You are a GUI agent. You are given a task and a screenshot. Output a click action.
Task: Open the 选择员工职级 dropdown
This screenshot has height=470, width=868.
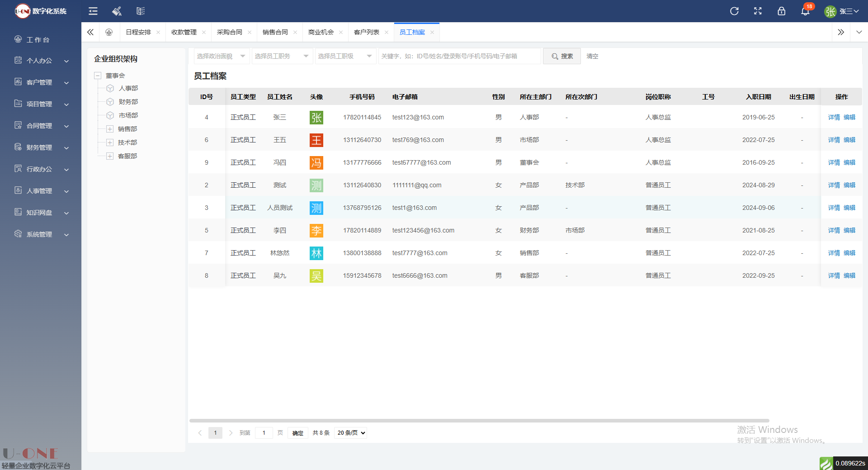[x=345, y=56]
